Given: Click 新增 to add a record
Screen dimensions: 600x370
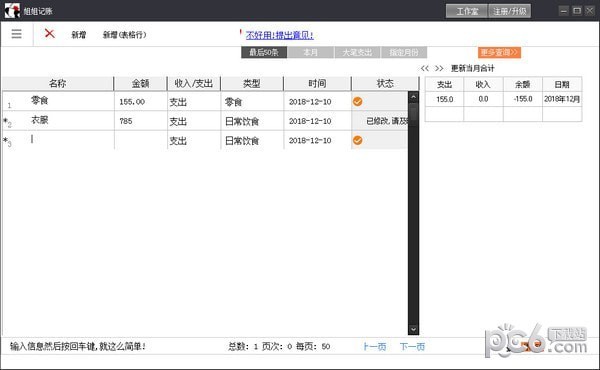Looking at the screenshot, I should pos(78,35).
